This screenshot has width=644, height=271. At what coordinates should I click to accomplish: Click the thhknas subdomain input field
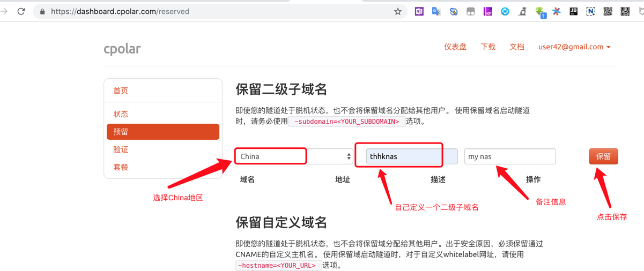pos(412,156)
